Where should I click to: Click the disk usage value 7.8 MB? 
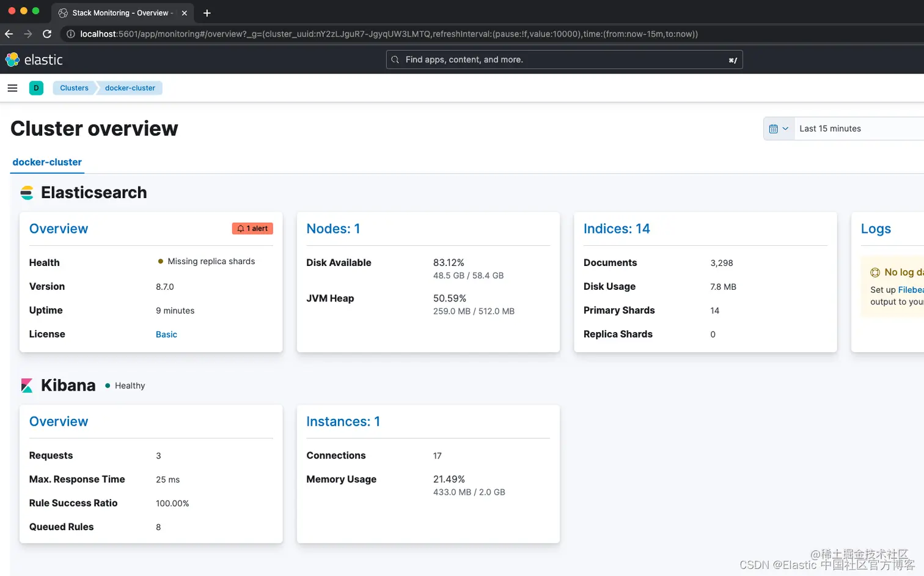pos(723,287)
